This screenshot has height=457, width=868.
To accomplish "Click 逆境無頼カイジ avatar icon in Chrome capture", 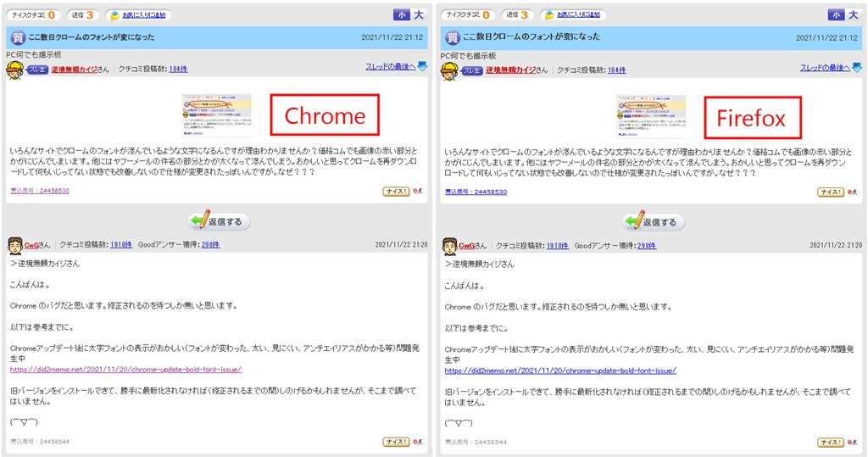I will coord(14,70).
